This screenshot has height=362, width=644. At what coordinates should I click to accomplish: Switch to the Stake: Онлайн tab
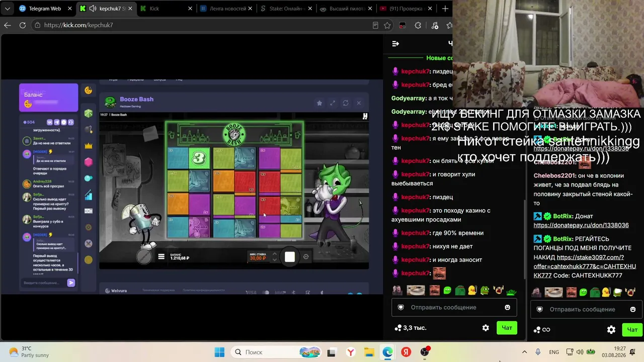[287, 9]
